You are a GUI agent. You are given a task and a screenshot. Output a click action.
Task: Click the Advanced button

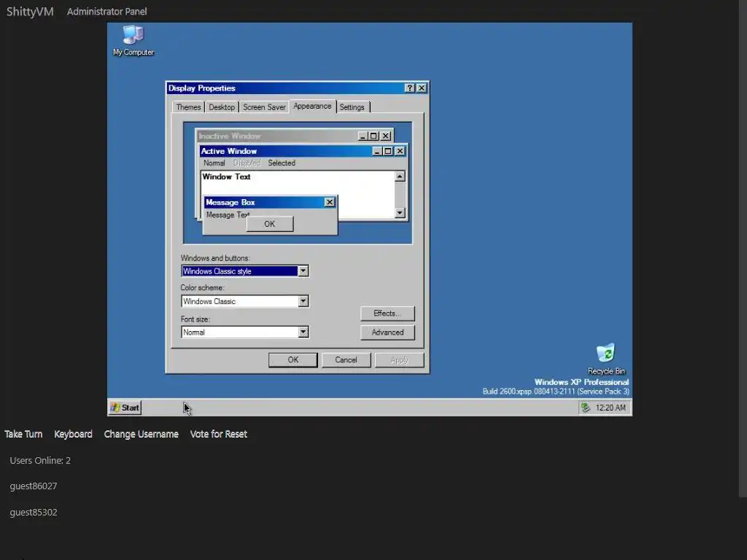coord(387,332)
